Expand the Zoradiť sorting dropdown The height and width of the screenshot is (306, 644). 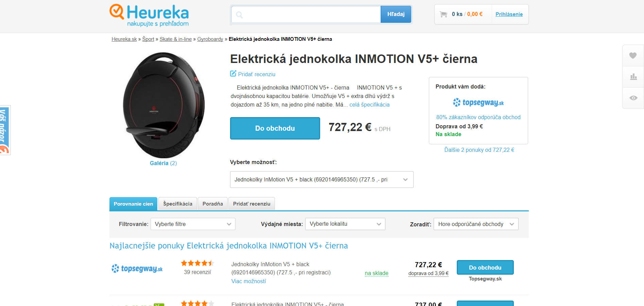[476, 224]
